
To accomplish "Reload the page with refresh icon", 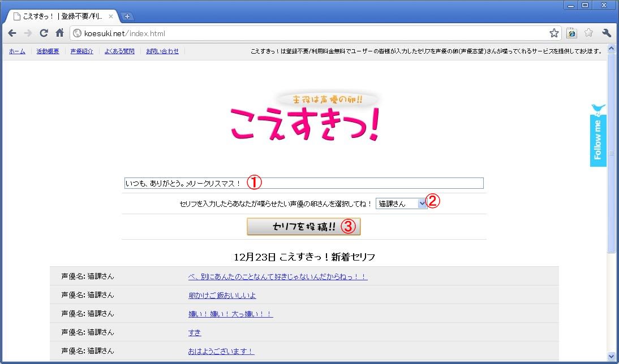I will (44, 33).
